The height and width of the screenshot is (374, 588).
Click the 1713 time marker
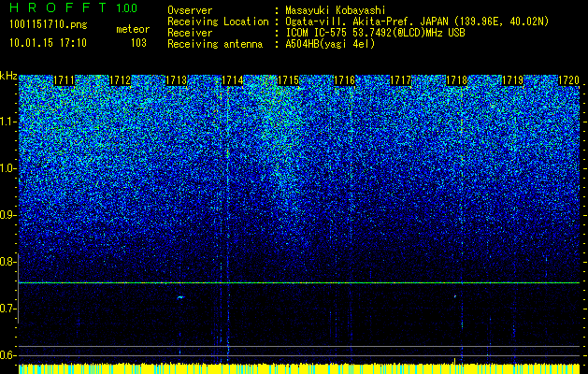pos(177,80)
